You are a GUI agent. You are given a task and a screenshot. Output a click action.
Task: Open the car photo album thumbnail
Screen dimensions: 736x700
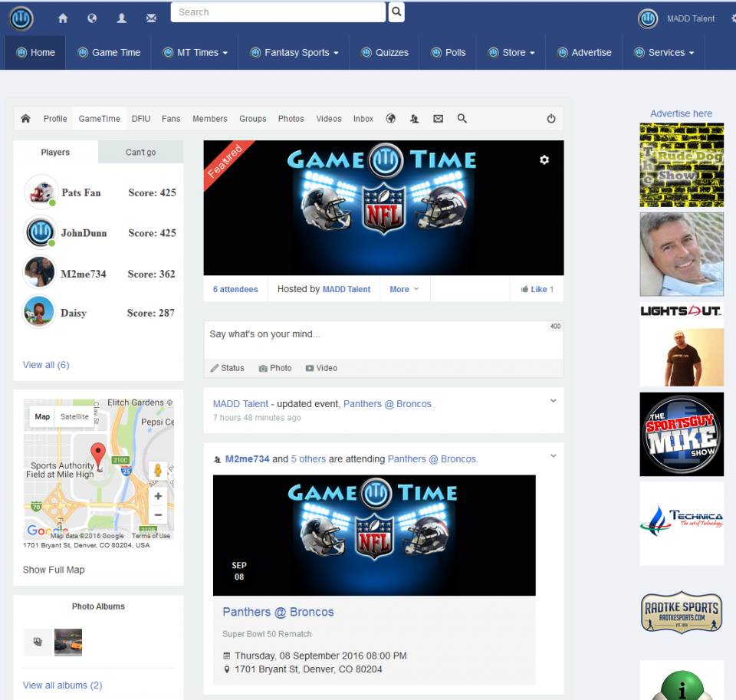(68, 642)
